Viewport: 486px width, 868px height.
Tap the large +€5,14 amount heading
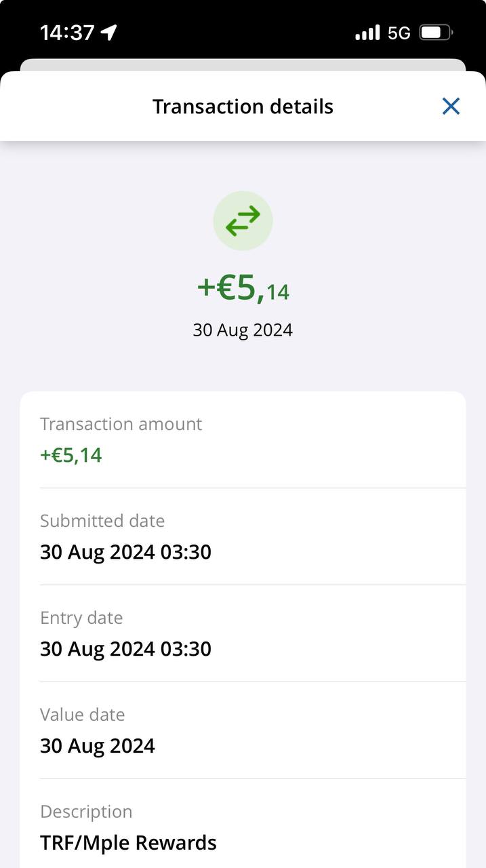click(243, 288)
